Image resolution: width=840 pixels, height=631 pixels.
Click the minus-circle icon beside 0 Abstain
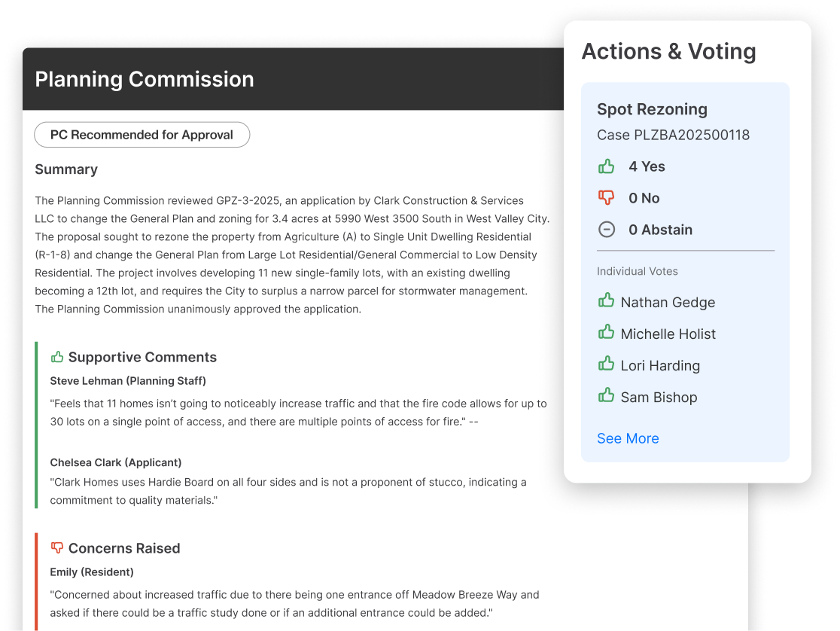[x=606, y=230]
